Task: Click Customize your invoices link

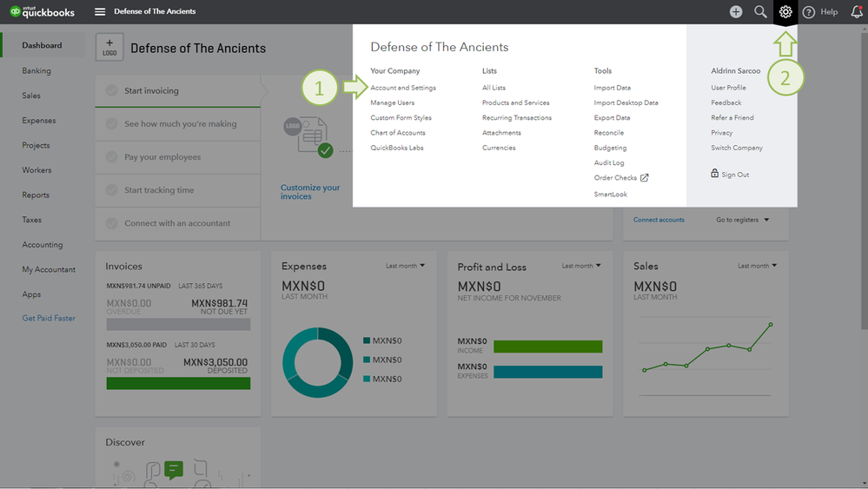Action: [x=310, y=192]
